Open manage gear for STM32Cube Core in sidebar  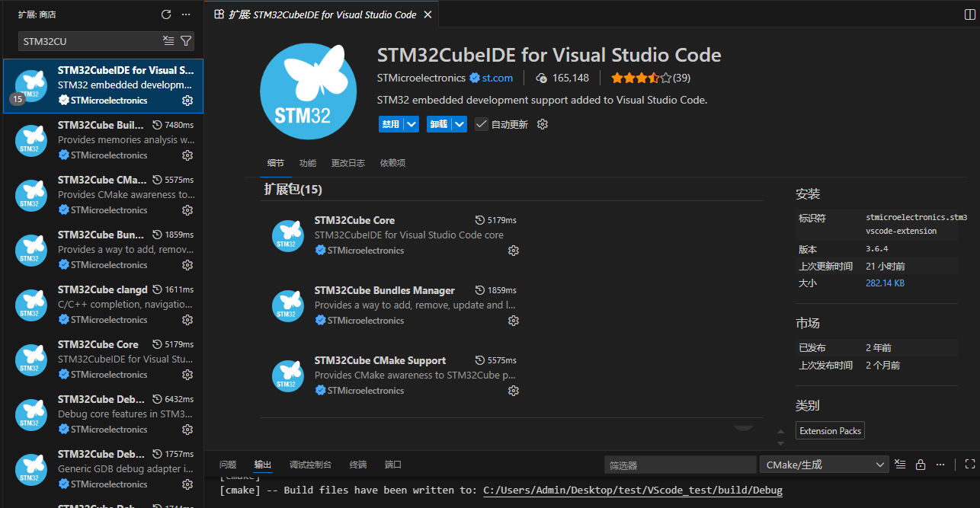pyautogui.click(x=187, y=375)
